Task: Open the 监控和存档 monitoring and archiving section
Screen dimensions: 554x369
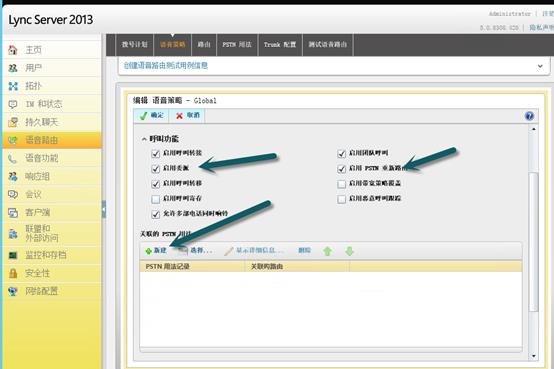Action: coord(52,255)
